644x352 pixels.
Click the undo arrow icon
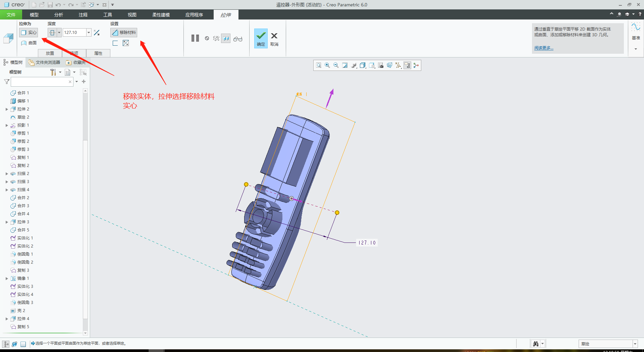click(x=58, y=5)
